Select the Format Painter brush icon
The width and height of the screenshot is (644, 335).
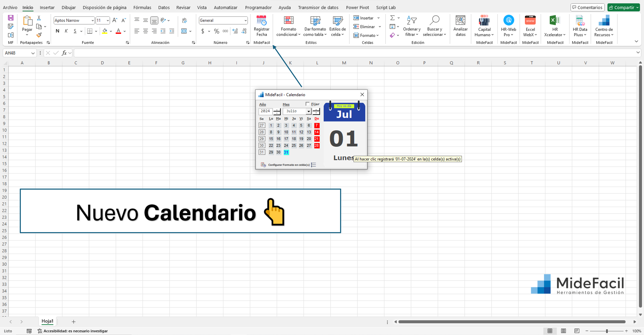tap(39, 35)
